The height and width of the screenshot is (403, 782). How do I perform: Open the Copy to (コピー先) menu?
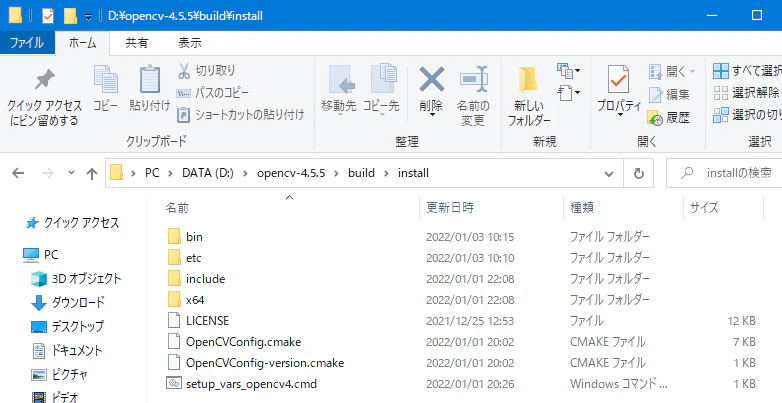(381, 91)
